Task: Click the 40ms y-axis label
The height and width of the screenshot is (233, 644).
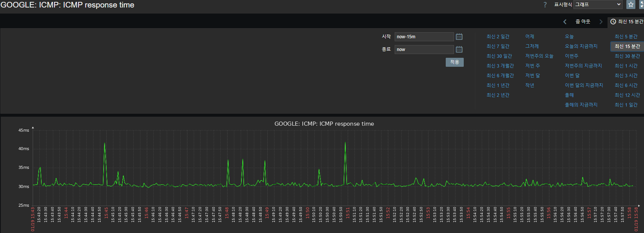Action: pos(24,149)
